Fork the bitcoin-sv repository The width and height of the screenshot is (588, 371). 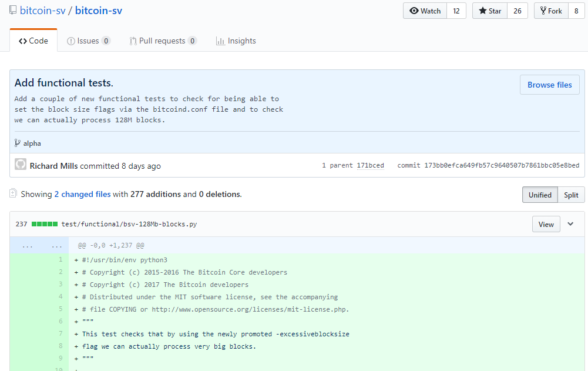(550, 11)
